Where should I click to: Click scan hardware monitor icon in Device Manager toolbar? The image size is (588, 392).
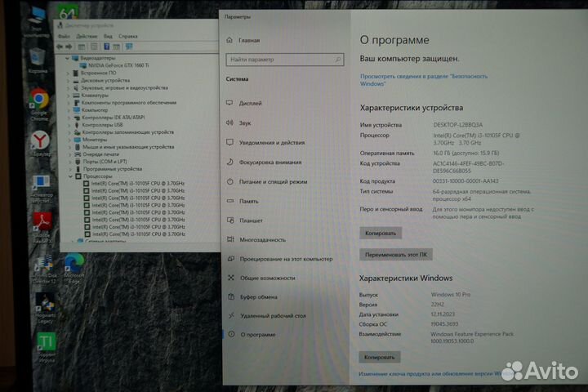[129, 47]
